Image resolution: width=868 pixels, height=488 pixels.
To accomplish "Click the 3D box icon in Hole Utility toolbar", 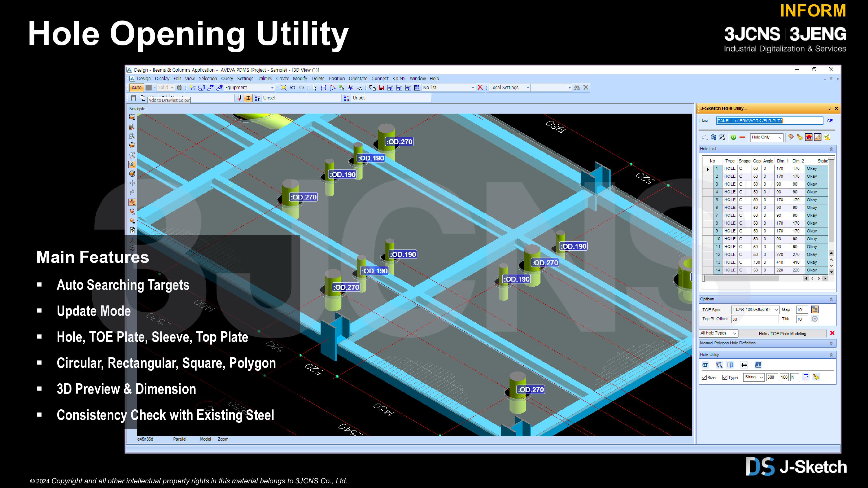I will [713, 137].
